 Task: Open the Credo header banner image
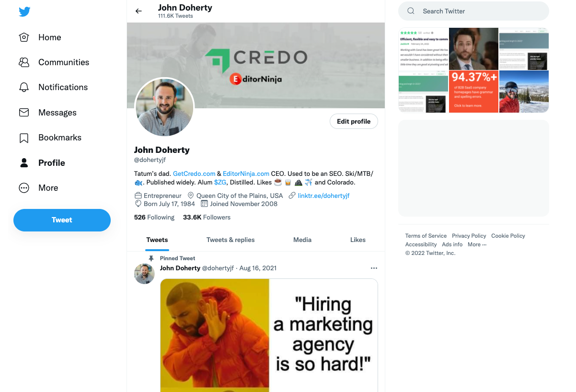pos(256,65)
